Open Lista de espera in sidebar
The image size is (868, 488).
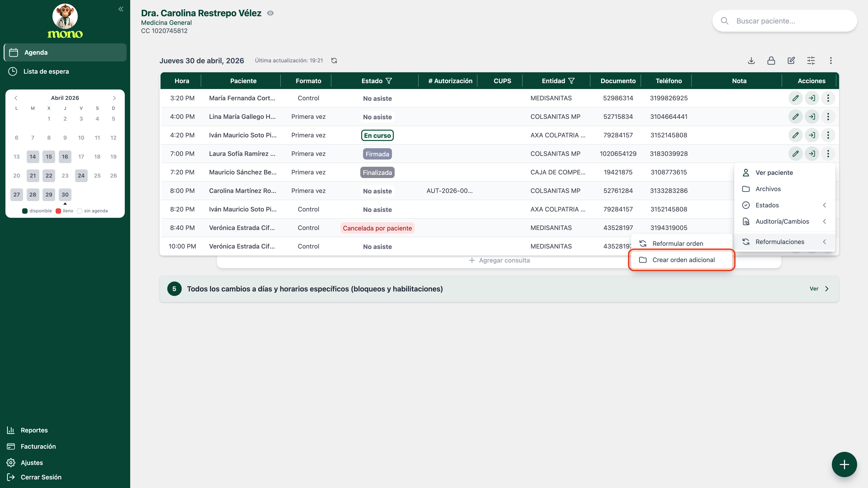65,71
